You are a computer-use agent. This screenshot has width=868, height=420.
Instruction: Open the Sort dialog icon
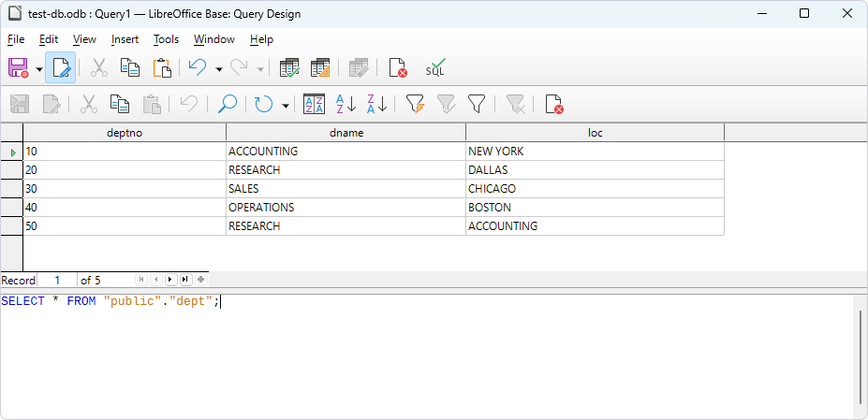pyautogui.click(x=315, y=104)
